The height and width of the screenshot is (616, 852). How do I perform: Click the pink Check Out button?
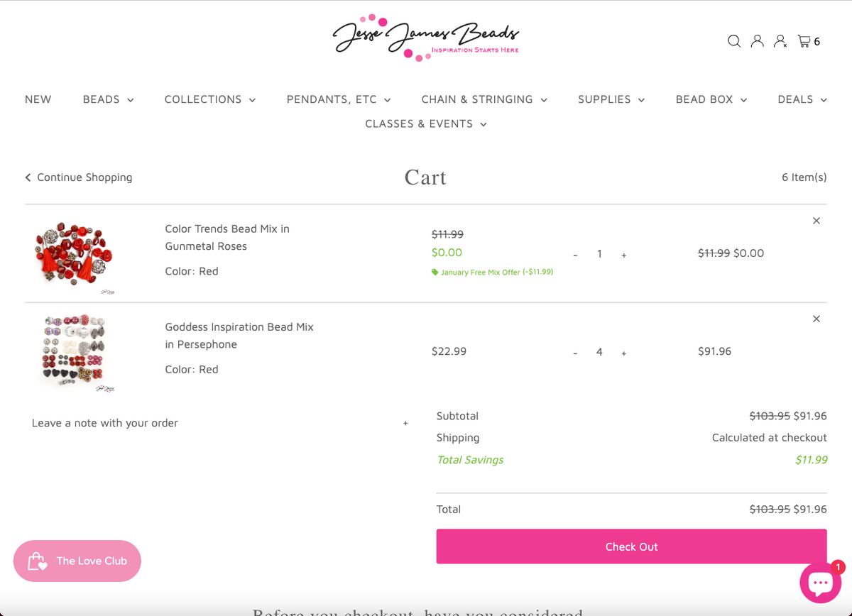pyautogui.click(x=631, y=546)
